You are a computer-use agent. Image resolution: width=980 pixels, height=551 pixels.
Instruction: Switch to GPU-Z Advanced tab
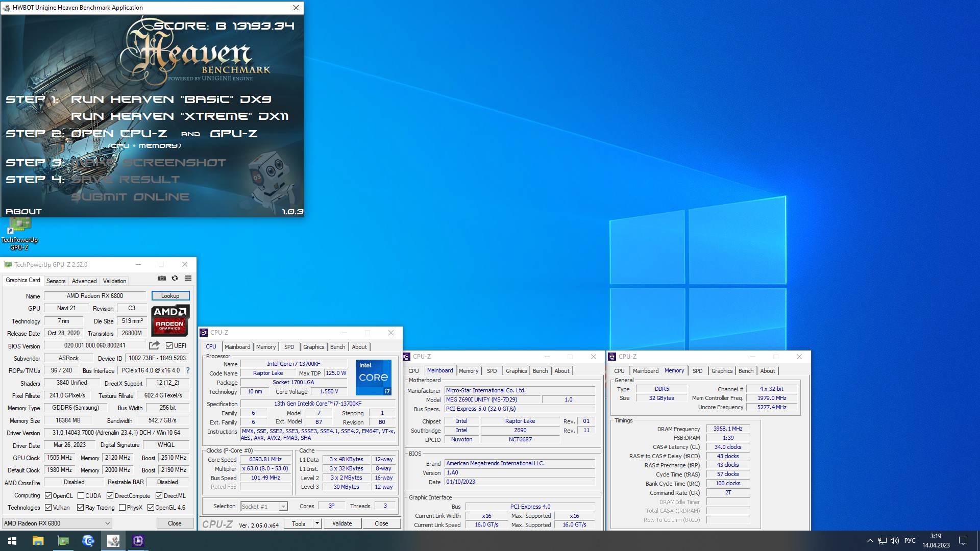[x=84, y=281]
